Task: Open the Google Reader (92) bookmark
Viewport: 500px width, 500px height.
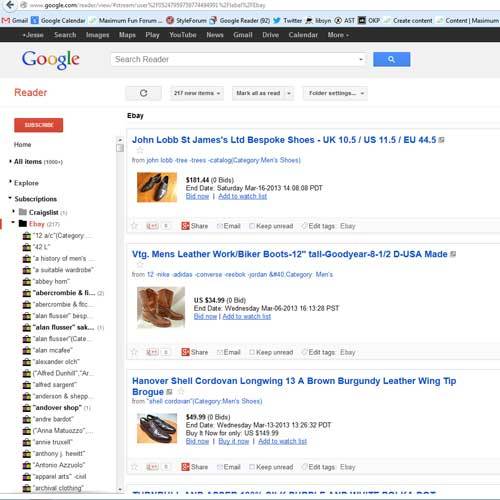Action: coord(240,21)
